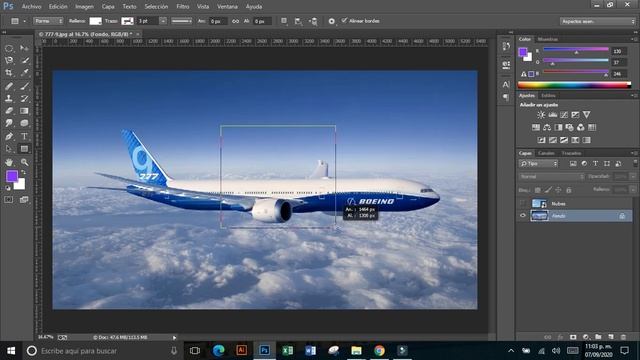Click the purple foreground color swatch
Image resolution: width=640 pixels, height=360 pixels.
pos(12,176)
